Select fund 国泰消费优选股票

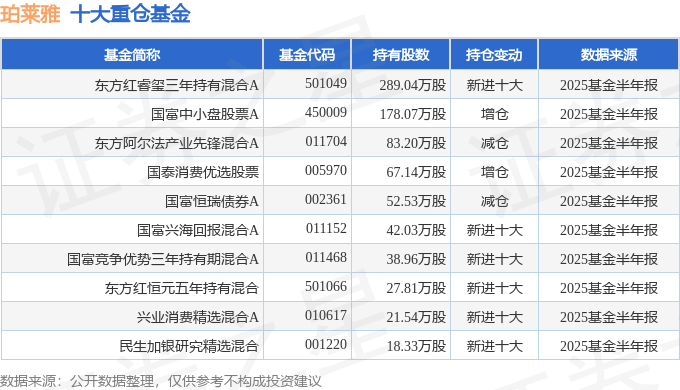pyautogui.click(x=203, y=173)
